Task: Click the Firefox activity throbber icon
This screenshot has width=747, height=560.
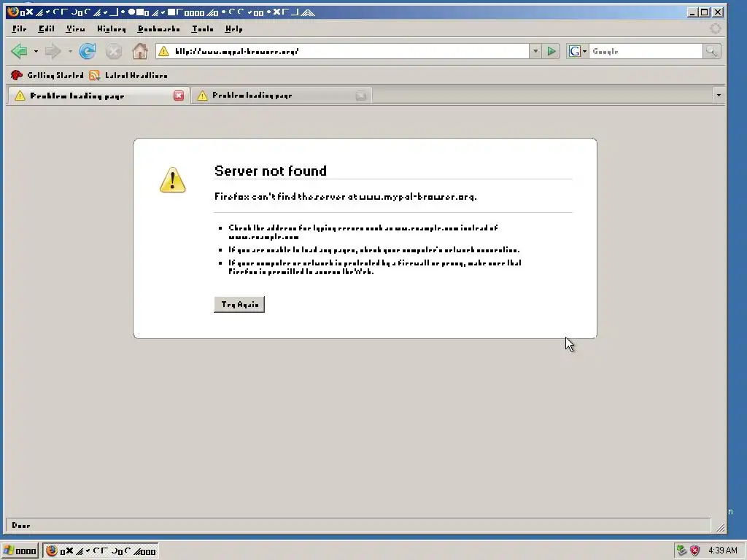Action: [x=715, y=28]
